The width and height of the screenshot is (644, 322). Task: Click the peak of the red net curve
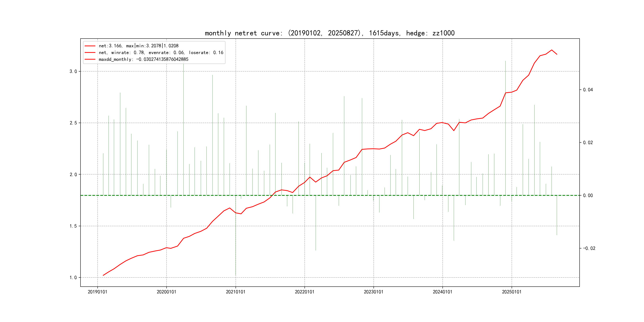[x=552, y=50]
